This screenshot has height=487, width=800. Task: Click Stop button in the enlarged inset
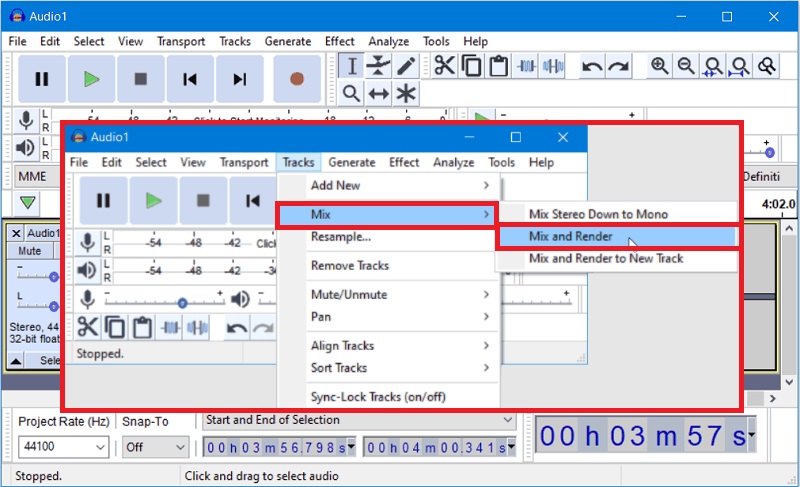tap(203, 200)
